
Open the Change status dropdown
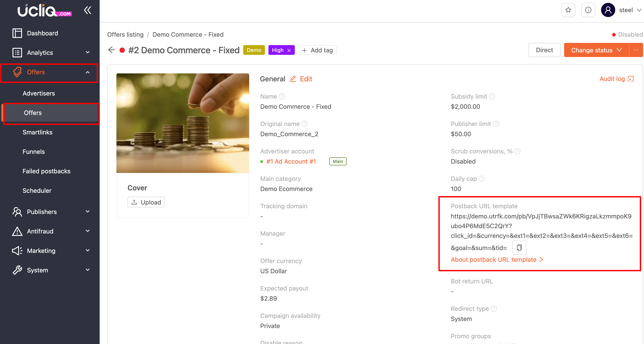point(596,50)
